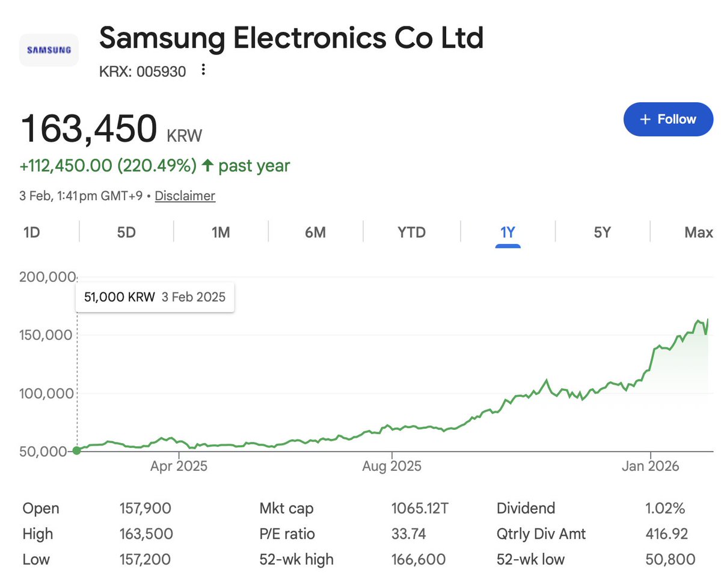Click the 52-wk high value

tap(418, 559)
